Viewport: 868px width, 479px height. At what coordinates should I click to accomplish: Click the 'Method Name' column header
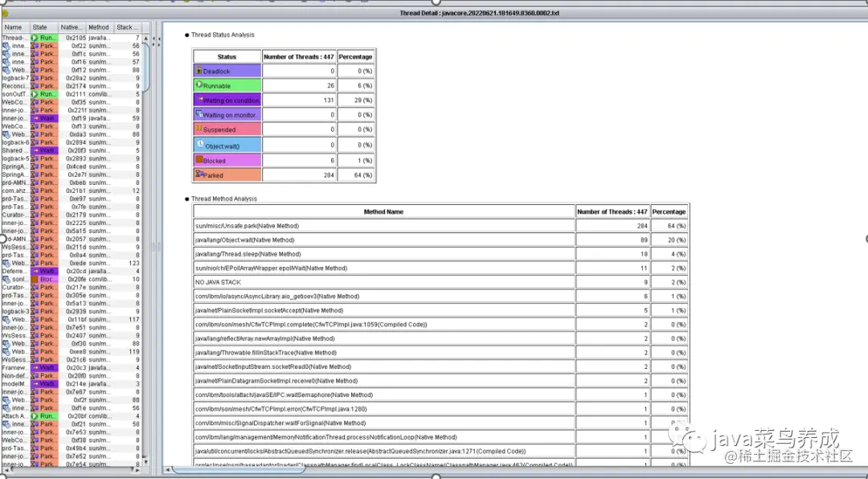coord(383,211)
